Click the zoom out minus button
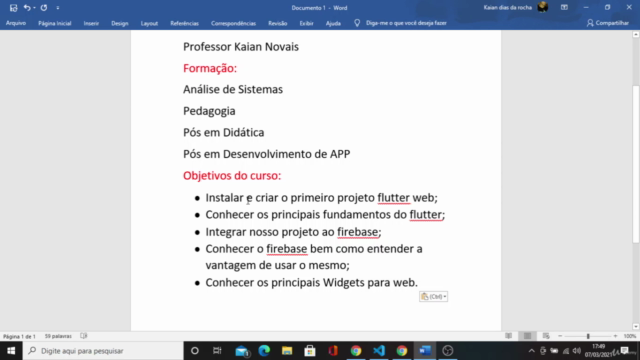The height and width of the screenshot is (360, 640). [560, 336]
